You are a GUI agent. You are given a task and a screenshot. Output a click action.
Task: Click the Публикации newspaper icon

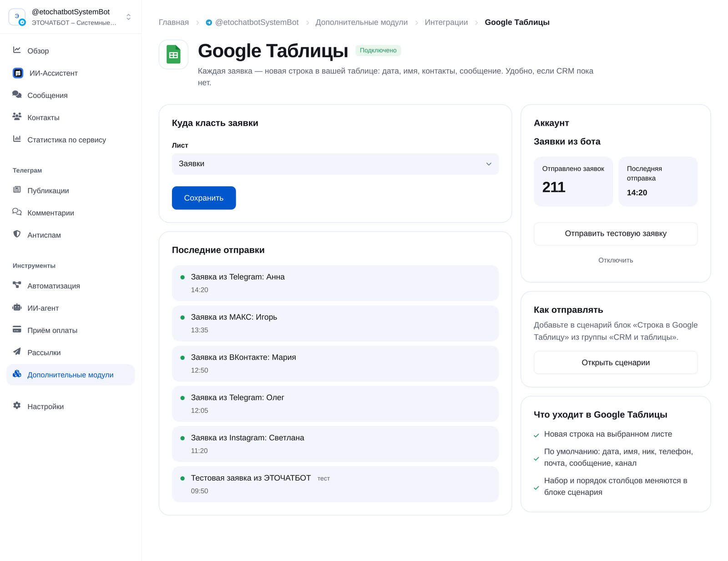(17, 190)
